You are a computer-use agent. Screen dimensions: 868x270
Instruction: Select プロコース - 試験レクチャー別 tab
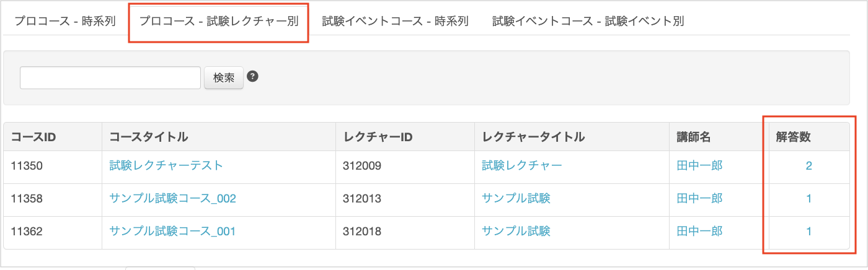[219, 21]
